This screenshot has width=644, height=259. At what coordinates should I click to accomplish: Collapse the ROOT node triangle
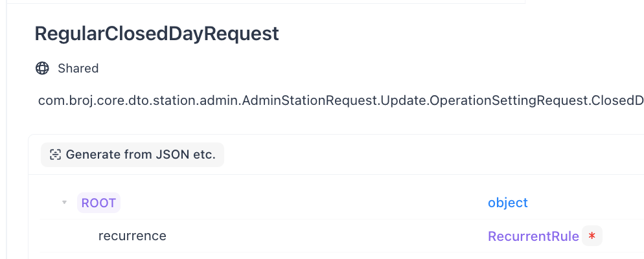click(64, 203)
